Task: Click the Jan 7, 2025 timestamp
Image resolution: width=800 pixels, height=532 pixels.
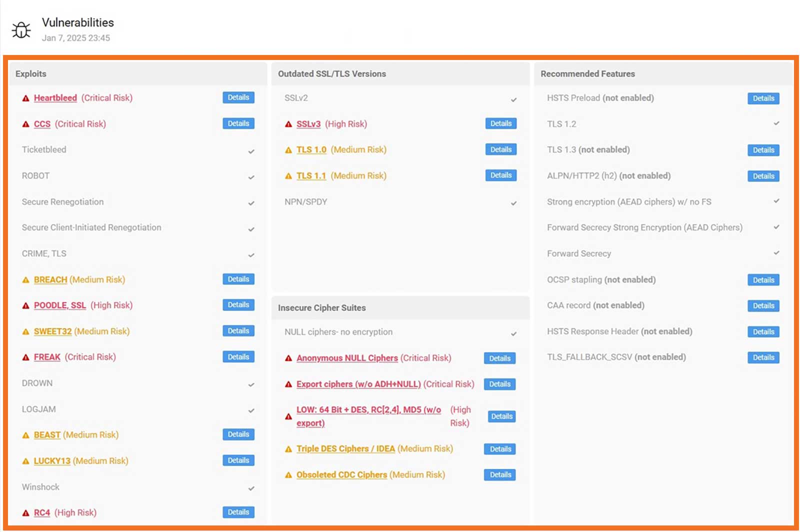Action: click(x=76, y=37)
